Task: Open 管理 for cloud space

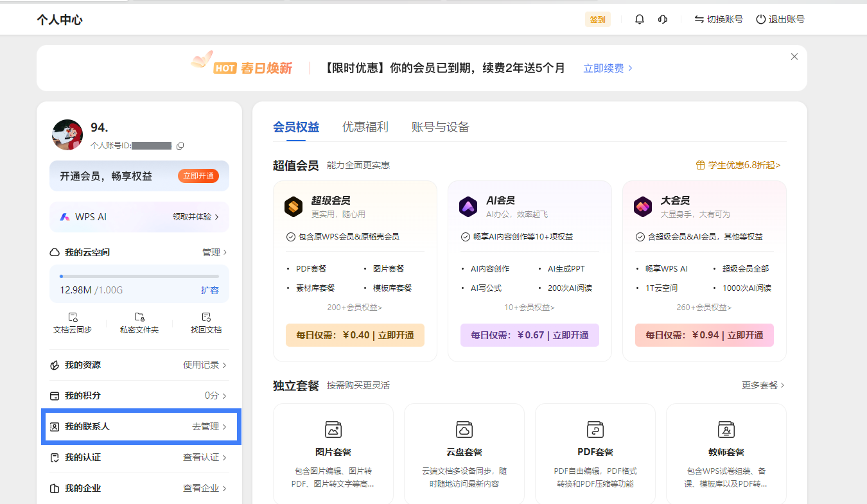Action: tap(215, 252)
